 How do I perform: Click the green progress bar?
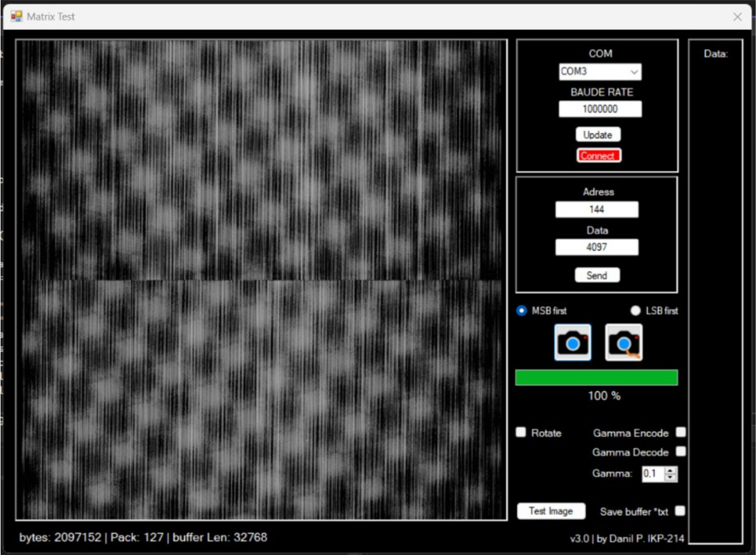point(596,377)
